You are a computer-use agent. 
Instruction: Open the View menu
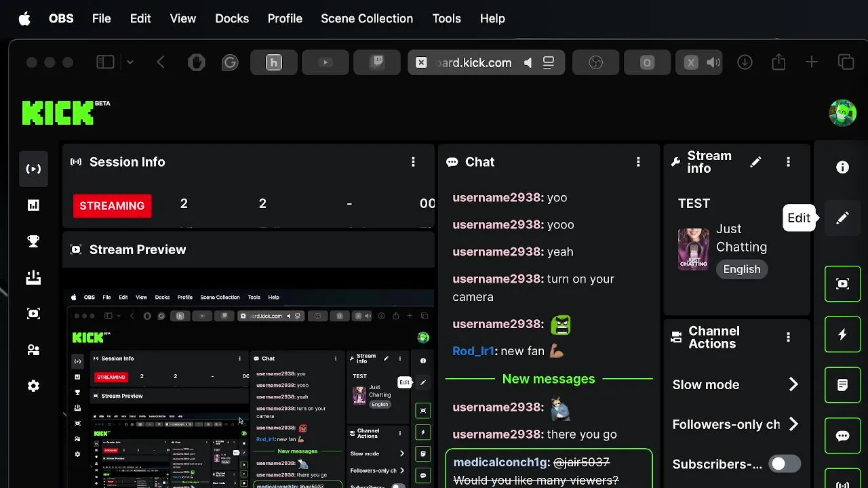click(182, 18)
